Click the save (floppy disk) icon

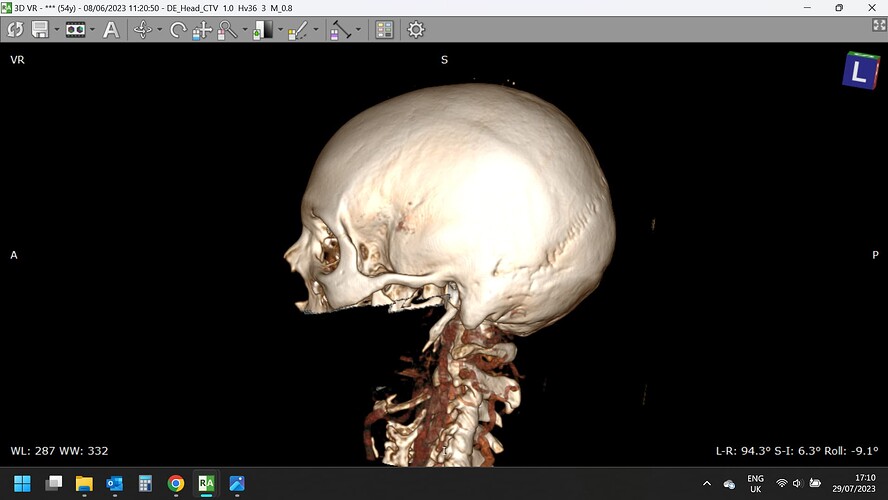(40, 29)
